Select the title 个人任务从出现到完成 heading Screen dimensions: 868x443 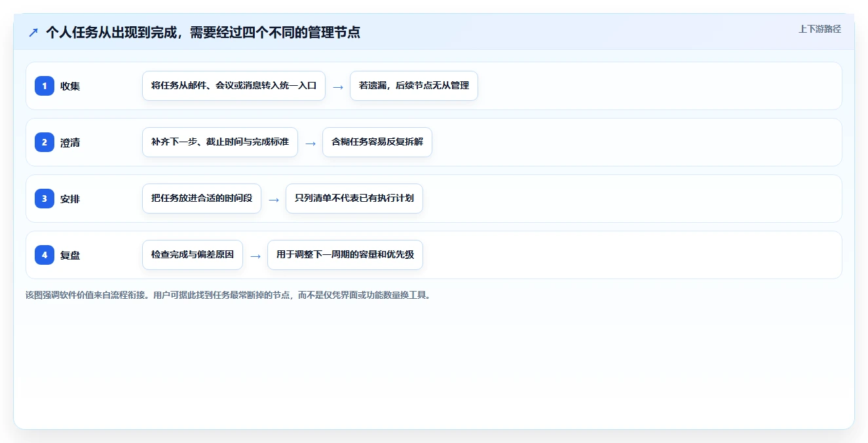click(203, 32)
